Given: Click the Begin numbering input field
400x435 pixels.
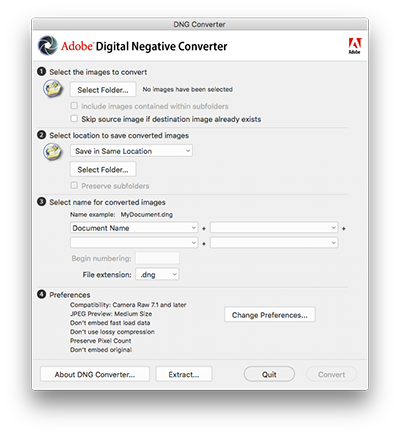Looking at the screenshot, I should [157, 258].
